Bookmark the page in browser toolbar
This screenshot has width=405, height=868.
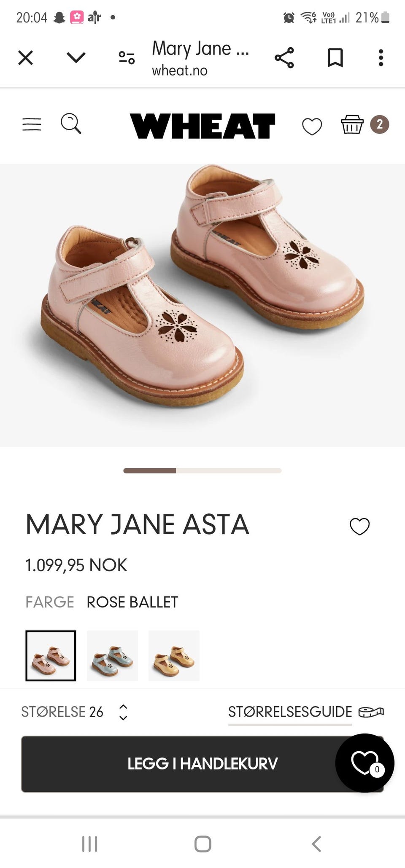[335, 58]
